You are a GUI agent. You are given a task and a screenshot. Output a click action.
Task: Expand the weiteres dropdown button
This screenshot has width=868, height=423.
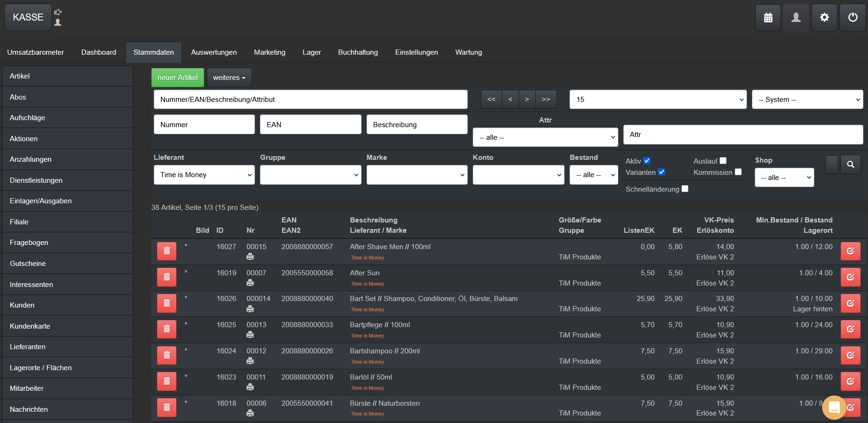coord(229,78)
